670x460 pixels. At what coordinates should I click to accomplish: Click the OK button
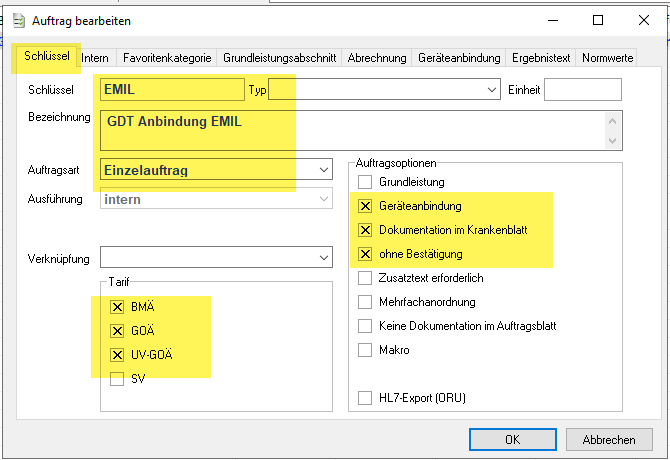click(x=511, y=439)
